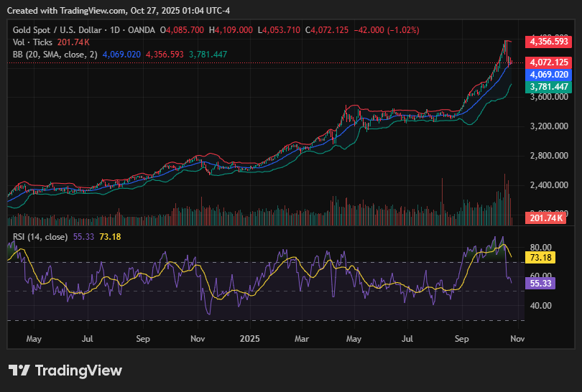
Task: Click the green 3,781.447 lower band price label
Action: (x=548, y=86)
